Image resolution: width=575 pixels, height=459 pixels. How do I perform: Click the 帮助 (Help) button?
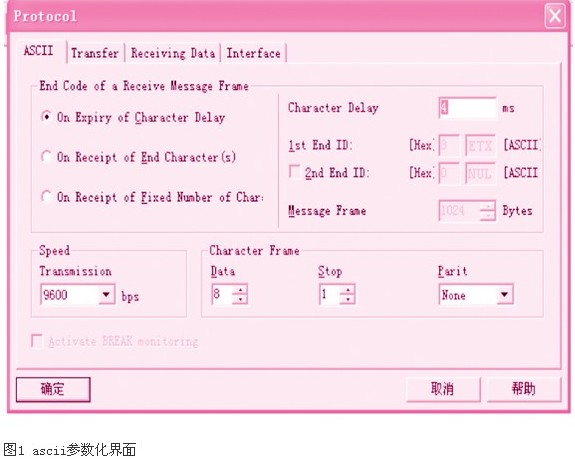coord(524,389)
